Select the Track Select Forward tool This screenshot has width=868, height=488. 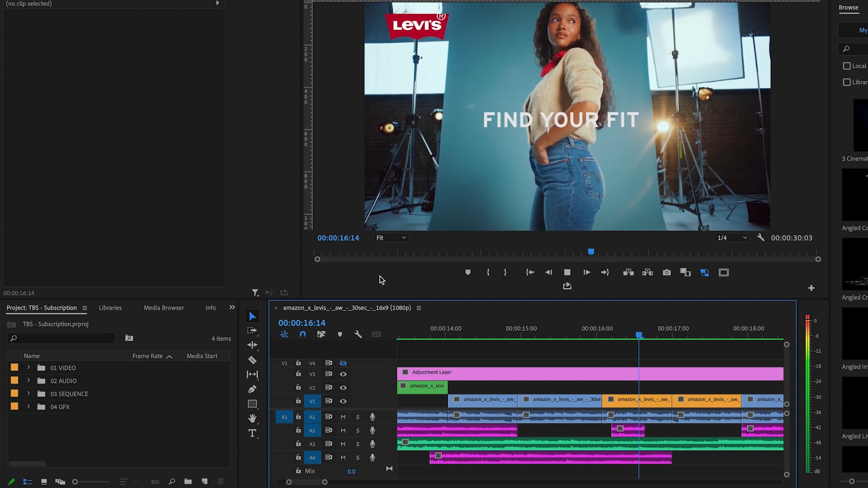pos(252,331)
